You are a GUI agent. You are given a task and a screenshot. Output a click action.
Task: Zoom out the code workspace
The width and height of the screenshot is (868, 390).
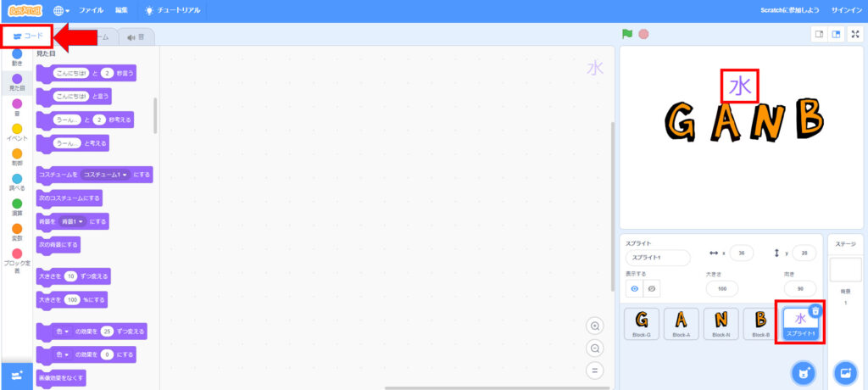(x=595, y=348)
